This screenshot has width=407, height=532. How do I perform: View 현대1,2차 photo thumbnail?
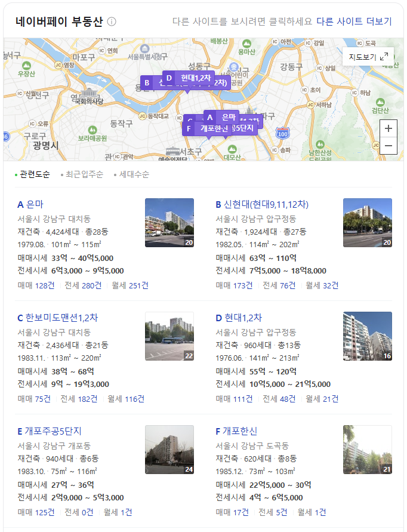coord(368,336)
